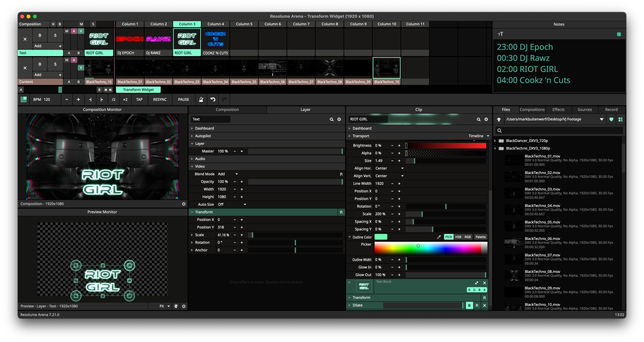
Task: Toggle green Notes indicator square
Action: (619, 34)
